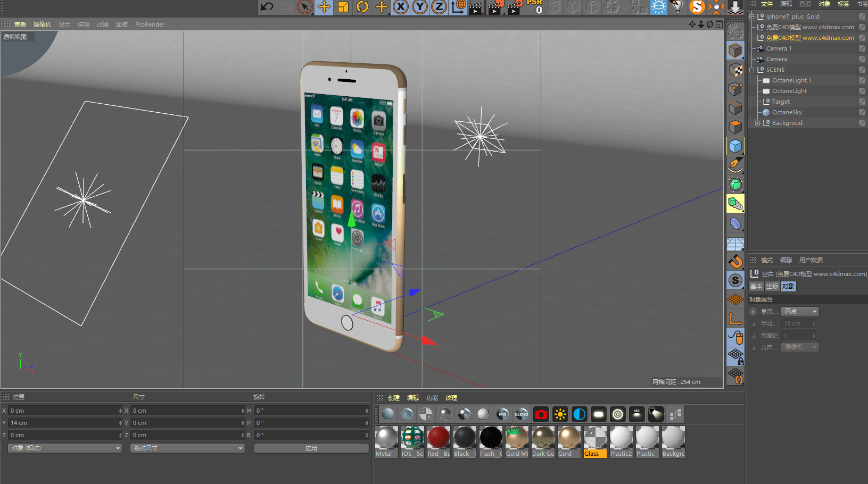
Task: Toggle the 显示 radio button in attributes
Action: pos(753,312)
